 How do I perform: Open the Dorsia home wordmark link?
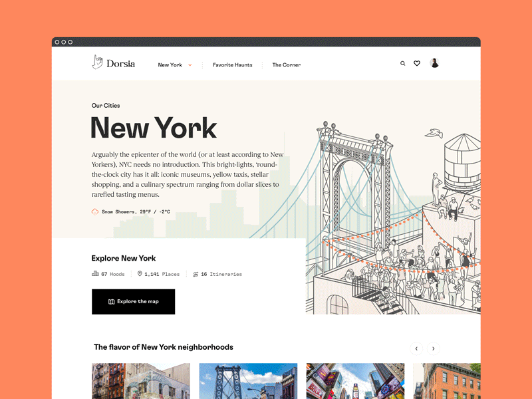tap(121, 64)
